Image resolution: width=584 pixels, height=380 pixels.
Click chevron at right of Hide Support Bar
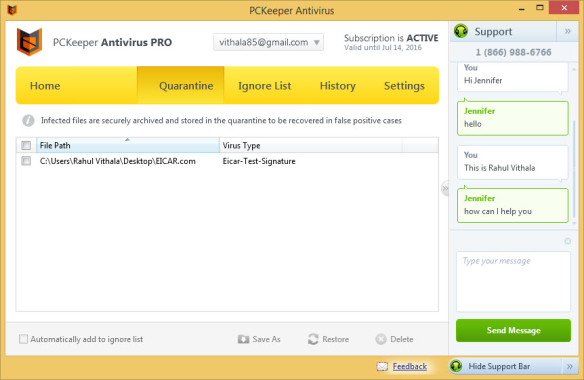(x=570, y=367)
